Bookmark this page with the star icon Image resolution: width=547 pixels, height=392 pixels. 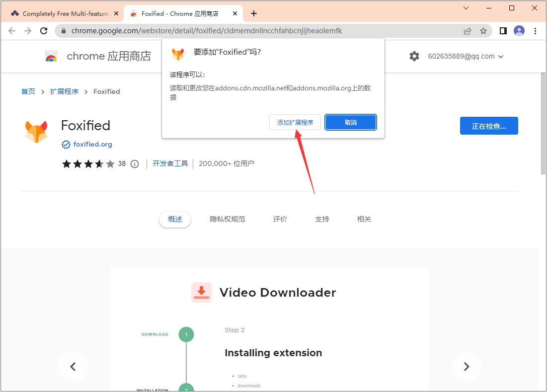(483, 31)
